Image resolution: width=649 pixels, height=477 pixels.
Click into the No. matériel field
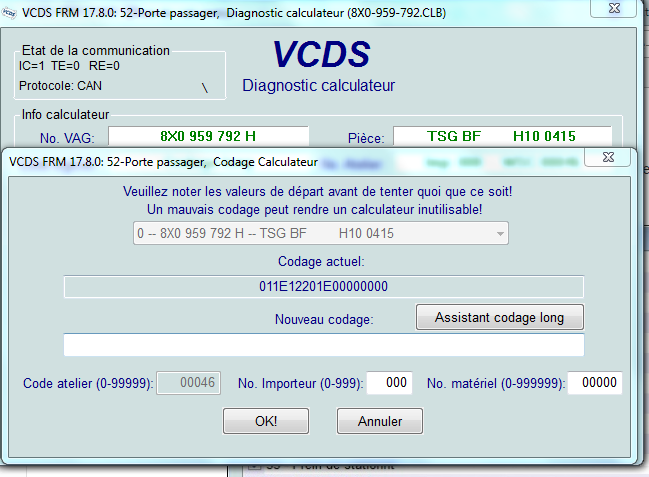coord(594,383)
